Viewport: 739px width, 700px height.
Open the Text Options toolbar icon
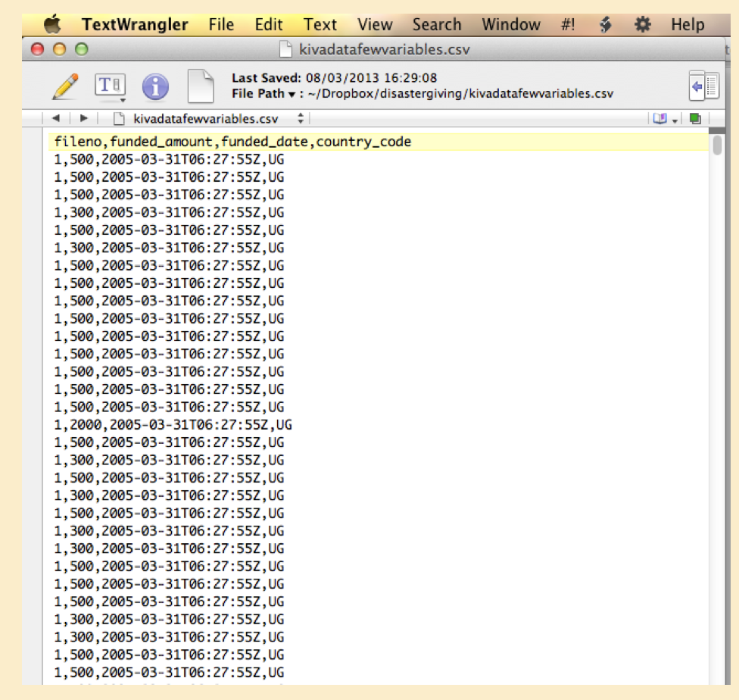pyautogui.click(x=110, y=86)
